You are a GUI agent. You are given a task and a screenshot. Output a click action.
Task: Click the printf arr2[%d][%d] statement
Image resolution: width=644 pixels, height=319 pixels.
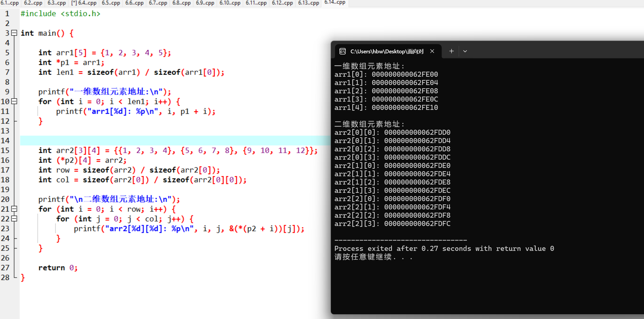click(x=189, y=229)
